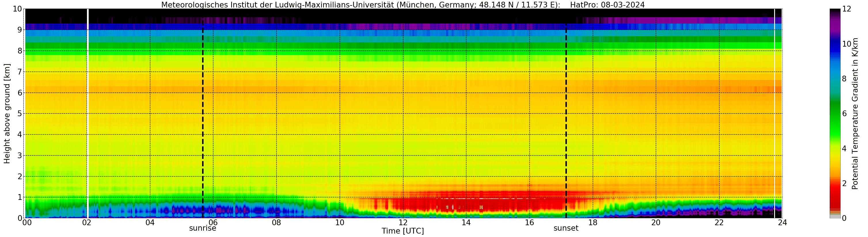Click the "3" tick on the height axis

point(20,156)
